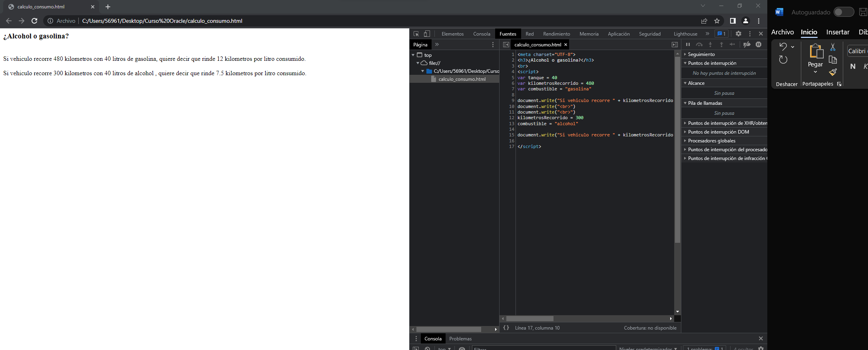868x350 pixels.
Task: Step into next function call
Action: pos(710,44)
